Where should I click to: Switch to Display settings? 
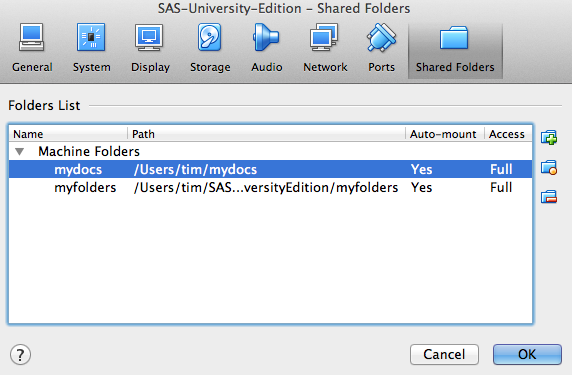point(150,47)
